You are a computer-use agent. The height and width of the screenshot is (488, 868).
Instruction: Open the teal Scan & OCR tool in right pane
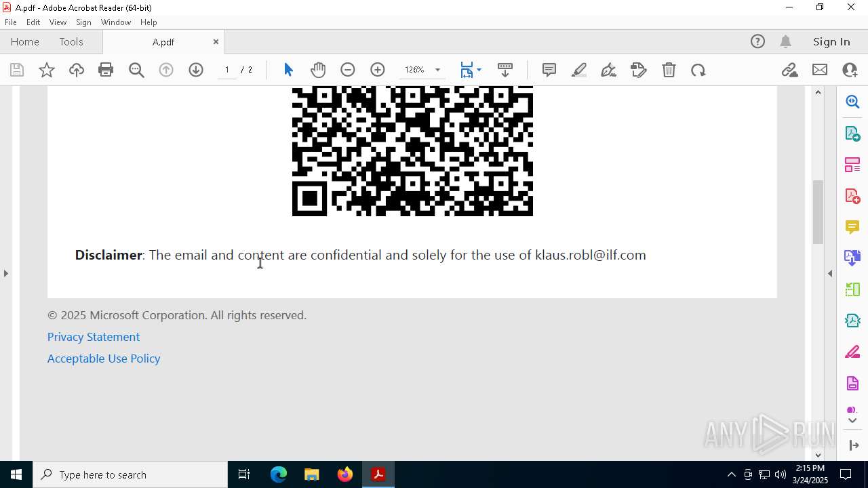(852, 321)
